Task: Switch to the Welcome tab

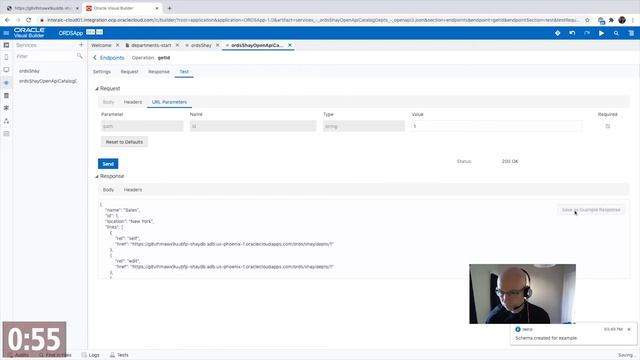Action: [x=101, y=45]
